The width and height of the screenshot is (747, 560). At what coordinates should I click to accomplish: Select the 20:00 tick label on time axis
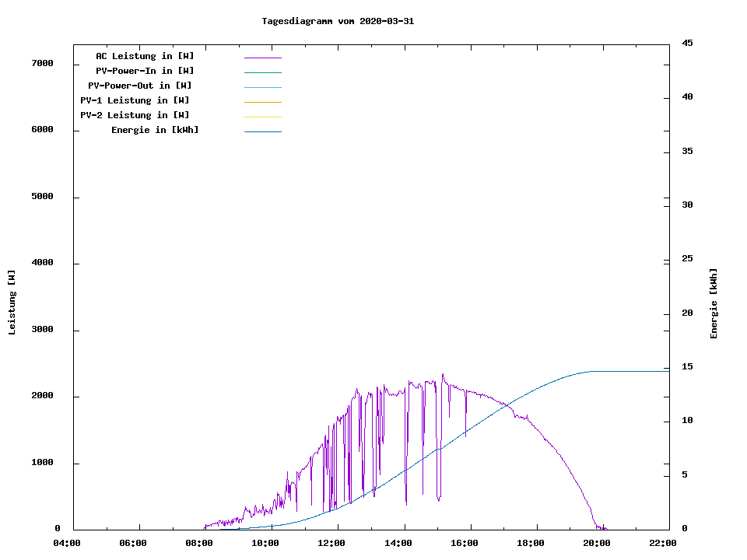coord(597,543)
